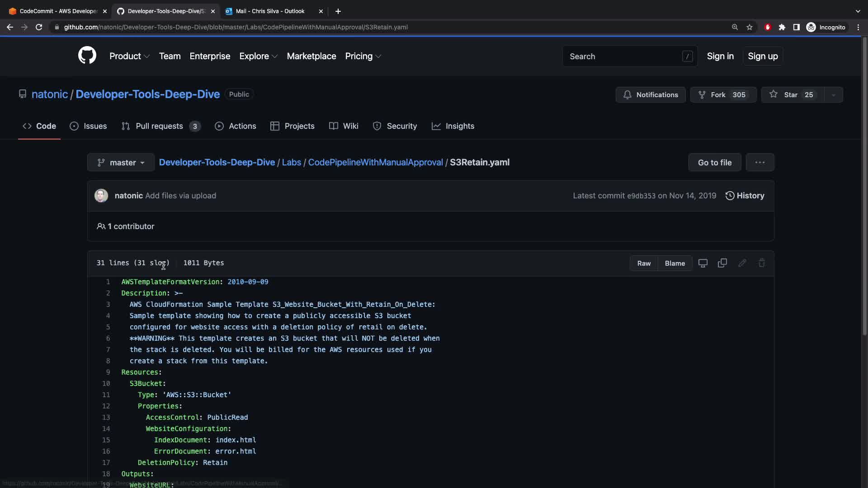Click the GitHub Search field

point(624,56)
